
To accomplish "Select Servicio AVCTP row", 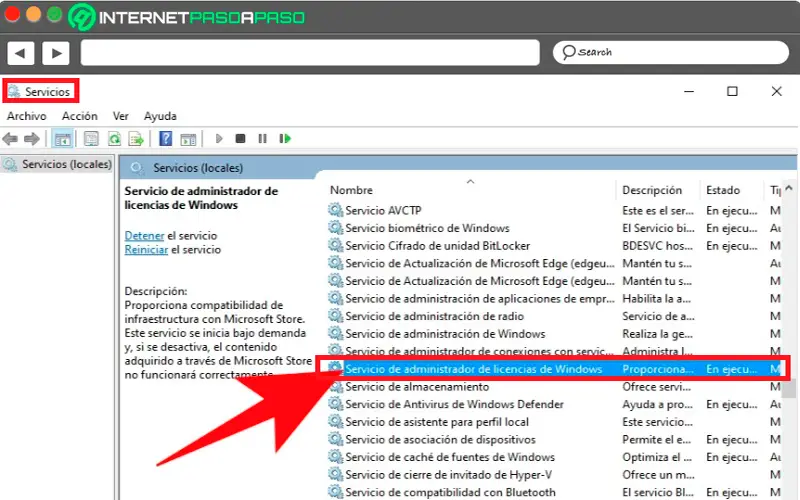I will point(554,210).
